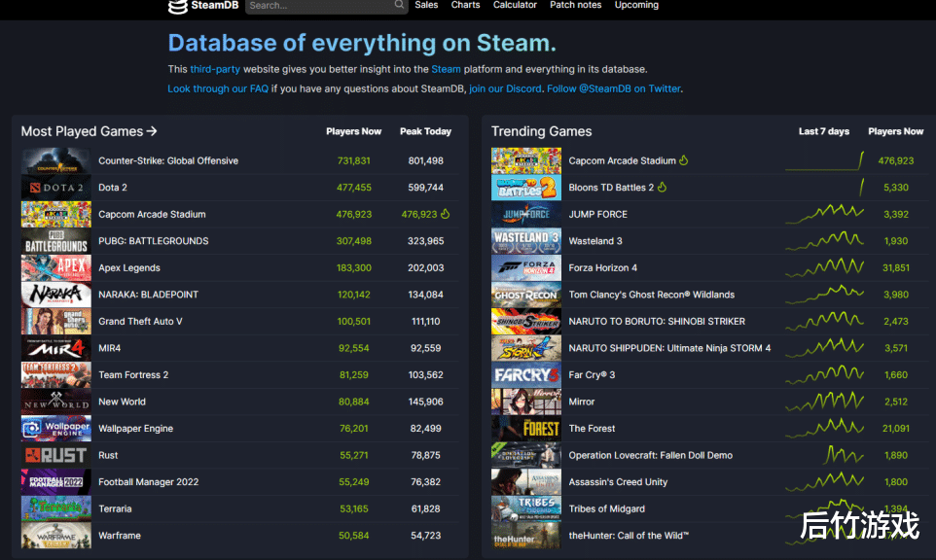This screenshot has height=560, width=936.
Task: Select the Wasteland 3 thumbnail
Action: point(526,241)
